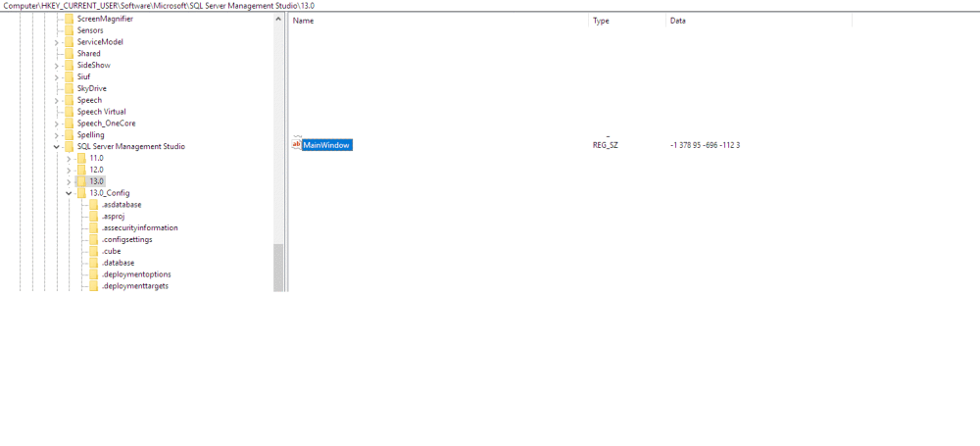Expand the 12.0 subkey
Screen dimensions: 980x446
[69, 171]
